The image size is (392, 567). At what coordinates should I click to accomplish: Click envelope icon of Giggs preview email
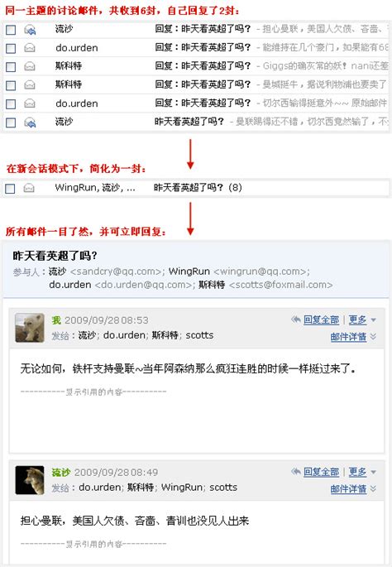pyautogui.click(x=30, y=66)
